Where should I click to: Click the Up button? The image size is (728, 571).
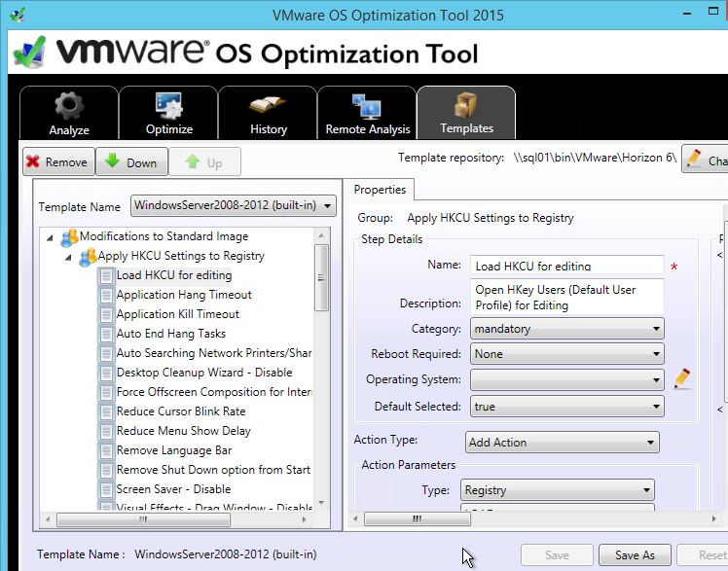click(204, 161)
